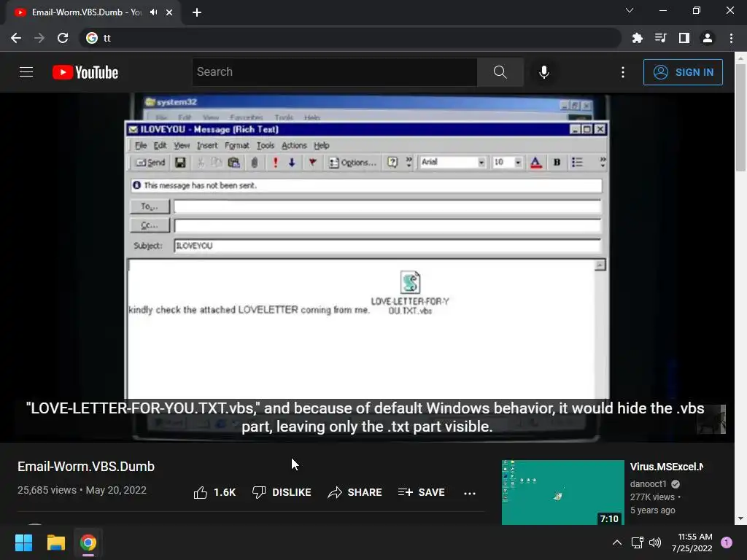This screenshot has height=560, width=747.
Task: Toggle Chrome side panel
Action: tap(684, 38)
